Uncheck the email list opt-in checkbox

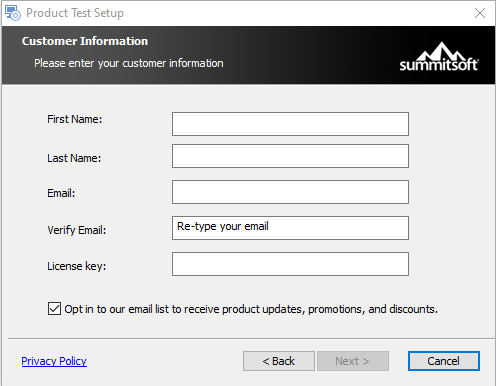point(54,309)
